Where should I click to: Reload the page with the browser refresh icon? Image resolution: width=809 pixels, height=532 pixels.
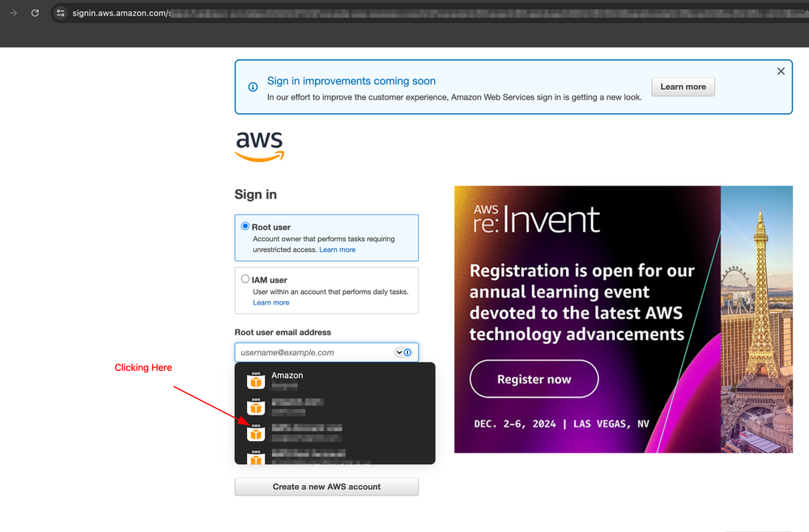click(x=35, y=13)
